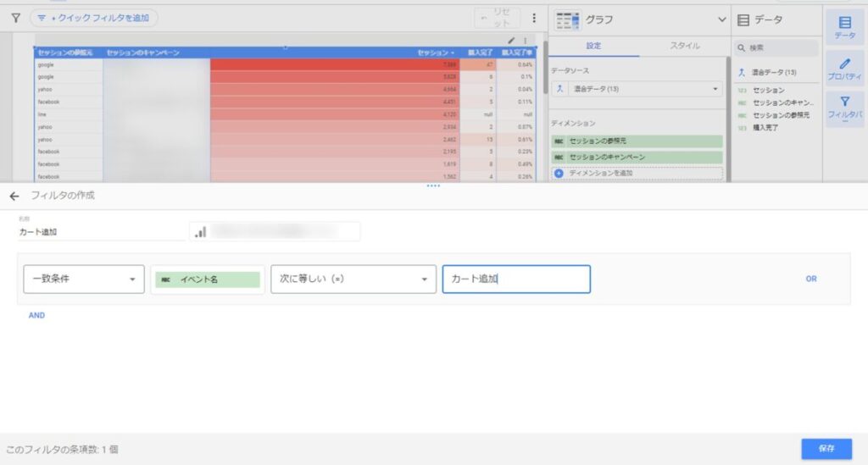Select the セッションのキャンペーン dimension chip
868x465 pixels.
point(637,157)
